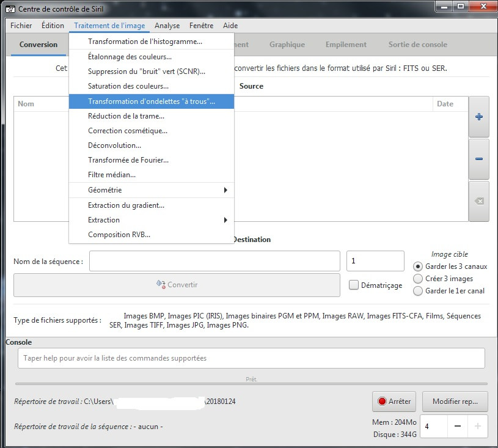498x448 pixels.
Task: Close the Traitement de l'image menu
Action: [x=109, y=26]
